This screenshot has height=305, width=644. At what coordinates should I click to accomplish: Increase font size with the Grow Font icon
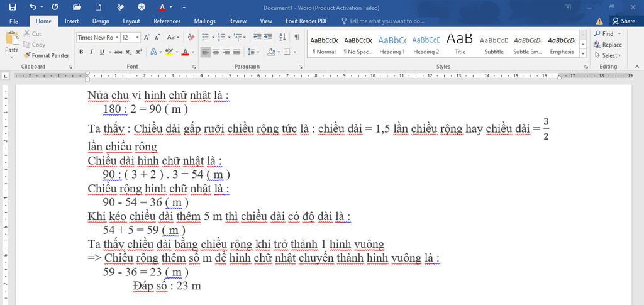pyautogui.click(x=147, y=37)
